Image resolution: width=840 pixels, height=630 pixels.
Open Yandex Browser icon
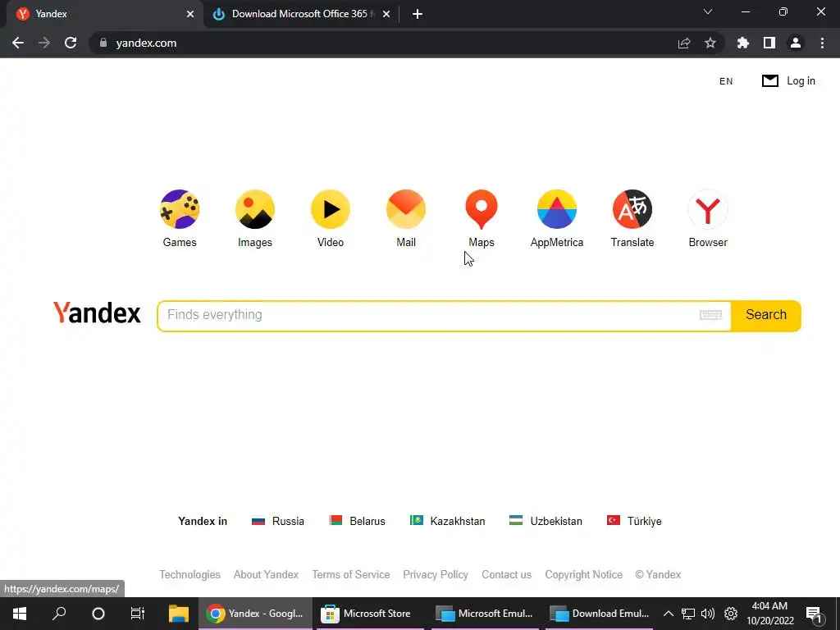pos(708,209)
